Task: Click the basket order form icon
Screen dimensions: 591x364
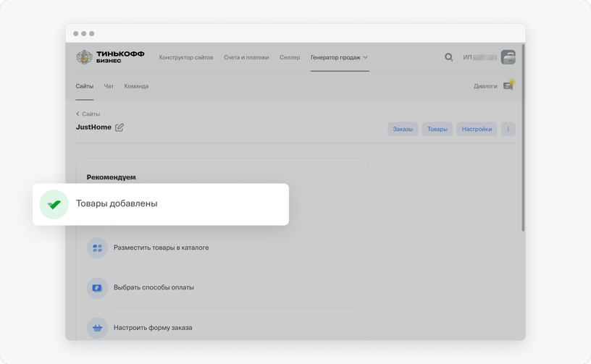Action: click(97, 328)
